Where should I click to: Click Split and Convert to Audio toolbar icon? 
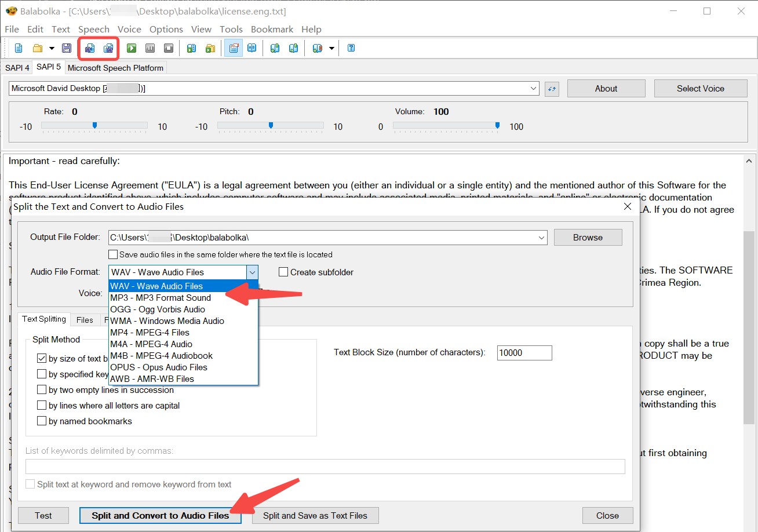point(108,48)
